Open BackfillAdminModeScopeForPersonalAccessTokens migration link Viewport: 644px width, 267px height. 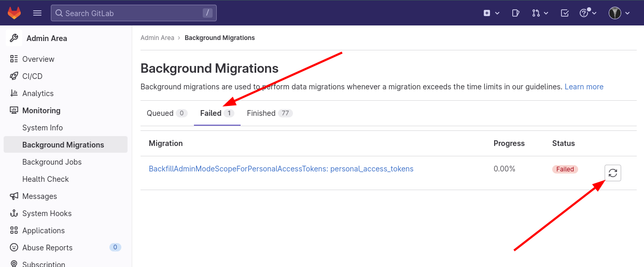[281, 169]
